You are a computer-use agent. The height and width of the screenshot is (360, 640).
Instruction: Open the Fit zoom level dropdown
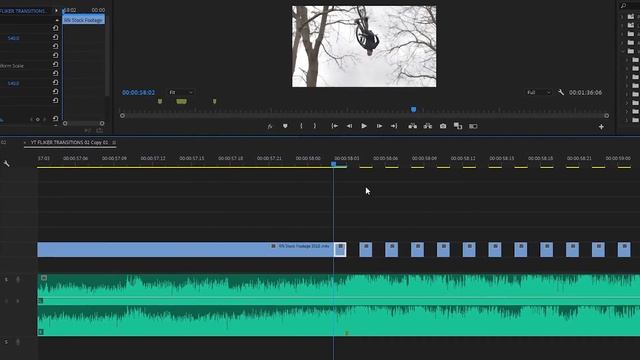[x=181, y=93]
